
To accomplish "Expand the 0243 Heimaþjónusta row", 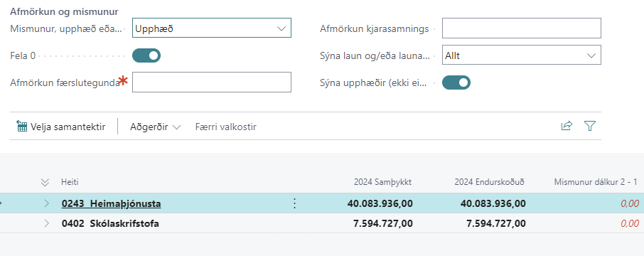I will pyautogui.click(x=46, y=203).
